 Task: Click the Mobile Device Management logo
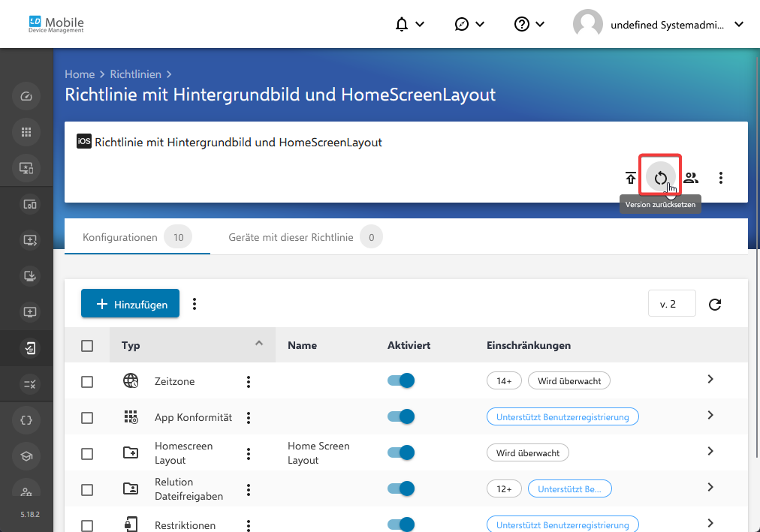click(x=56, y=24)
